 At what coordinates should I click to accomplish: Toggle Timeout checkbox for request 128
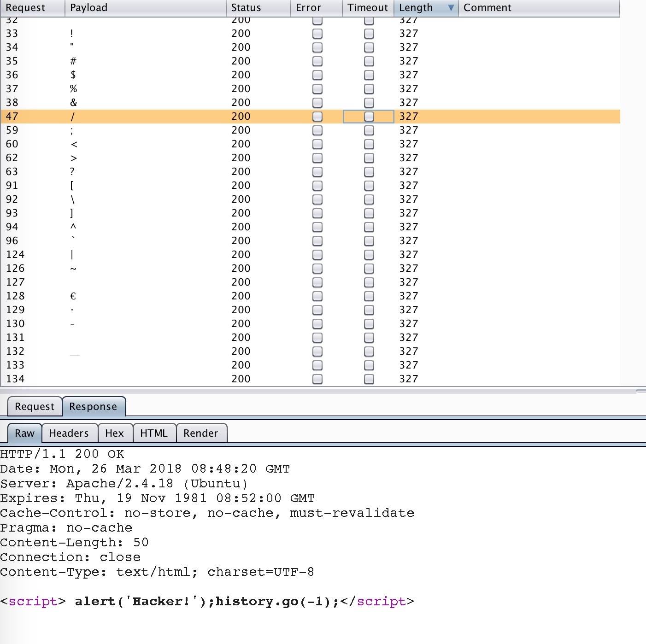(x=369, y=296)
